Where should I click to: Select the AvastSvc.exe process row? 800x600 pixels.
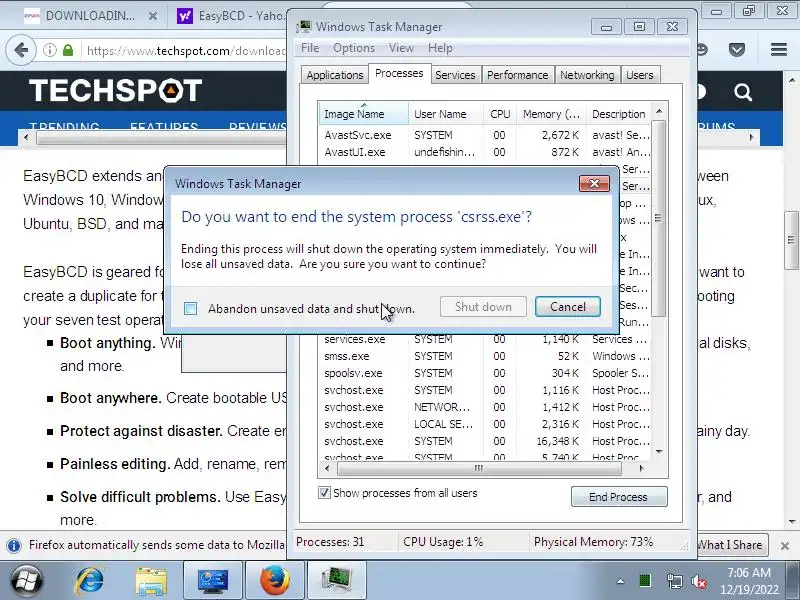click(x=485, y=135)
